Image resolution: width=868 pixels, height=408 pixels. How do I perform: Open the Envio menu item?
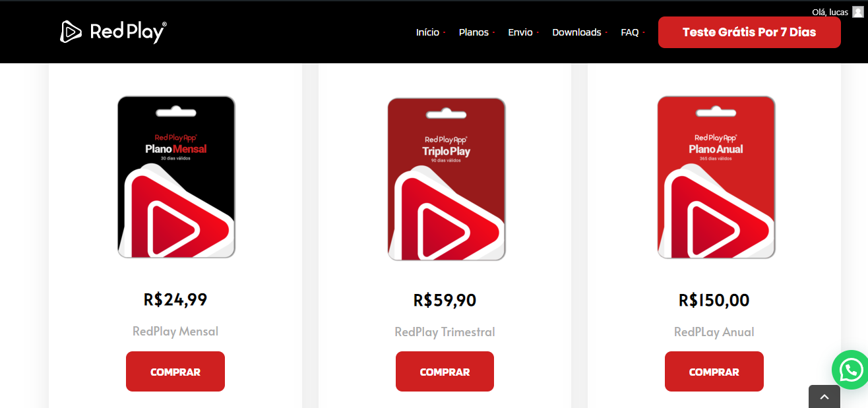(520, 32)
